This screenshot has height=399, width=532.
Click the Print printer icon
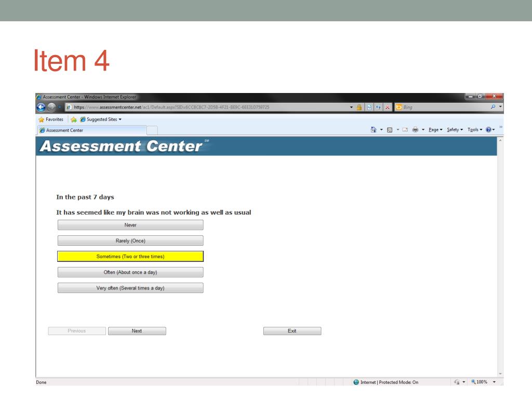(415, 129)
